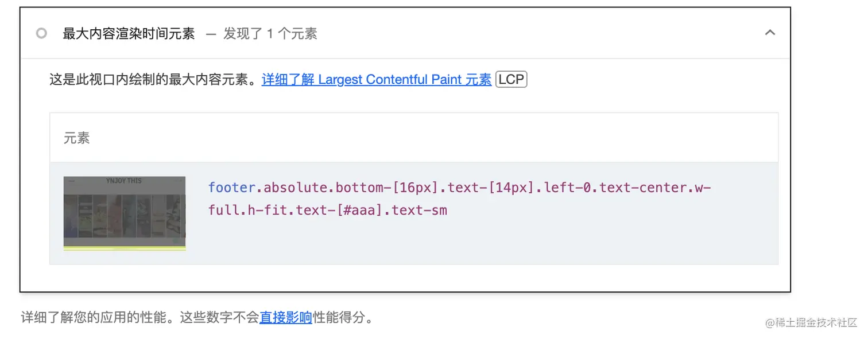868x339 pixels.
Task: Click the 发现了 1 个元素 summary text
Action: click(270, 34)
